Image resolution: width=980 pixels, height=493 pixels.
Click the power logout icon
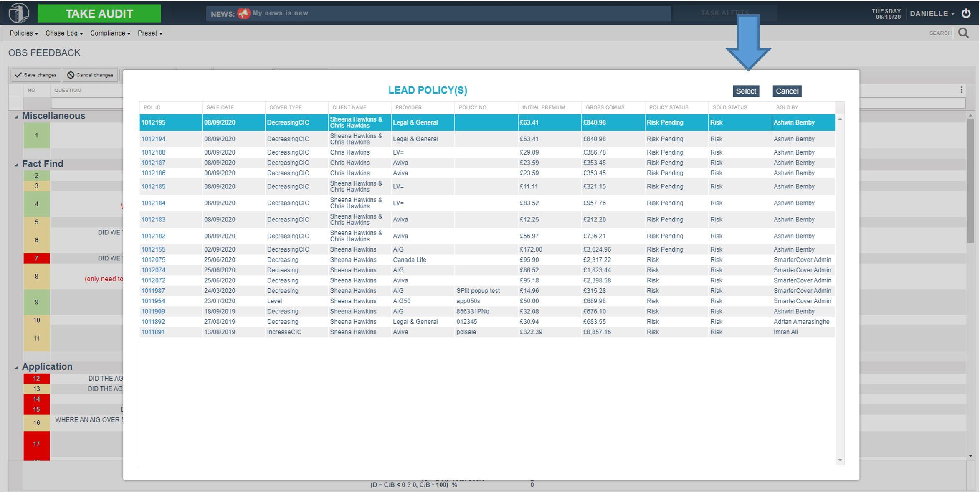(966, 13)
